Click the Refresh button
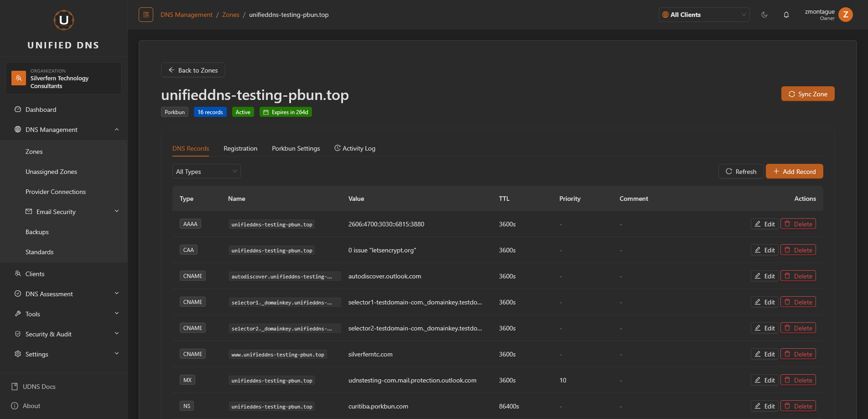The width and height of the screenshot is (868, 419). pyautogui.click(x=741, y=172)
